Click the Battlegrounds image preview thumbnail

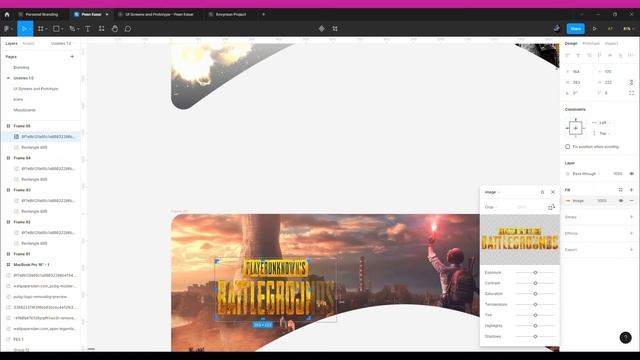tap(520, 240)
